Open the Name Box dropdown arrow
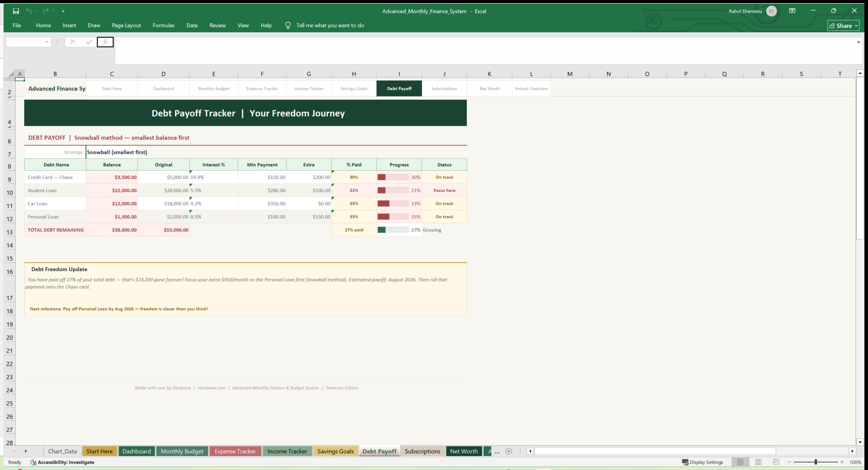This screenshot has width=868, height=470. pos(47,42)
